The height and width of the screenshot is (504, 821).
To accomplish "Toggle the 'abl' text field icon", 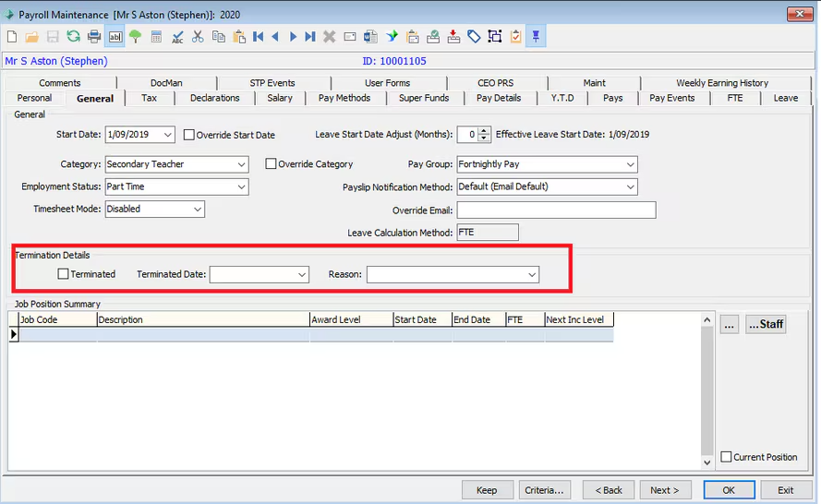I will pyautogui.click(x=115, y=37).
